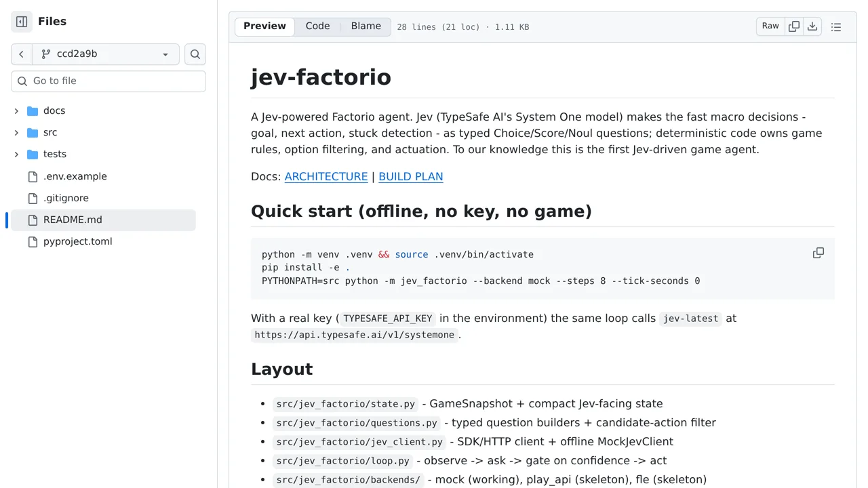Viewport: 868px width, 488px height.
Task: Open the .env.example file
Action: pyautogui.click(x=75, y=176)
